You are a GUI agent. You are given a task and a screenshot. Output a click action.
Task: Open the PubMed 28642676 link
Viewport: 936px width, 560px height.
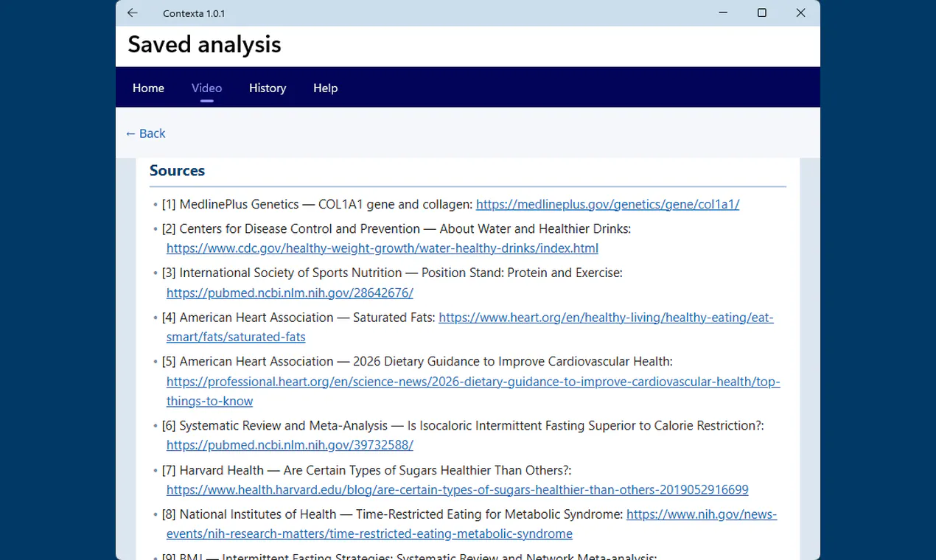290,293
